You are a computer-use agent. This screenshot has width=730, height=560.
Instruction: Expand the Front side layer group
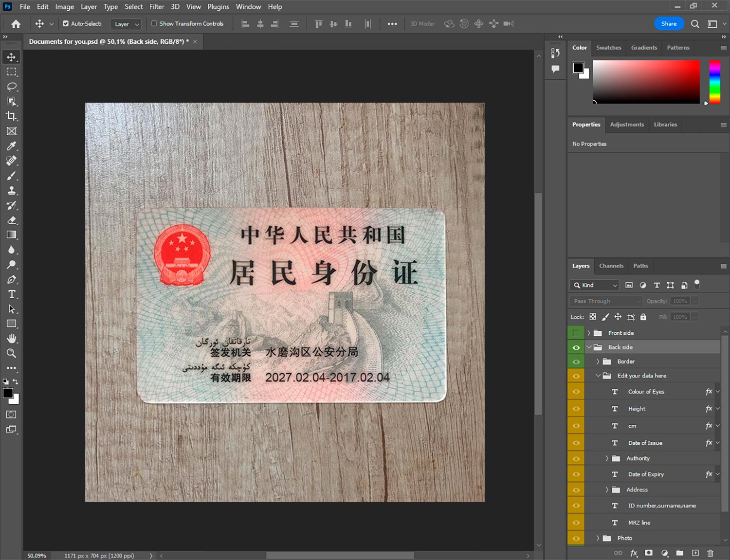588,333
